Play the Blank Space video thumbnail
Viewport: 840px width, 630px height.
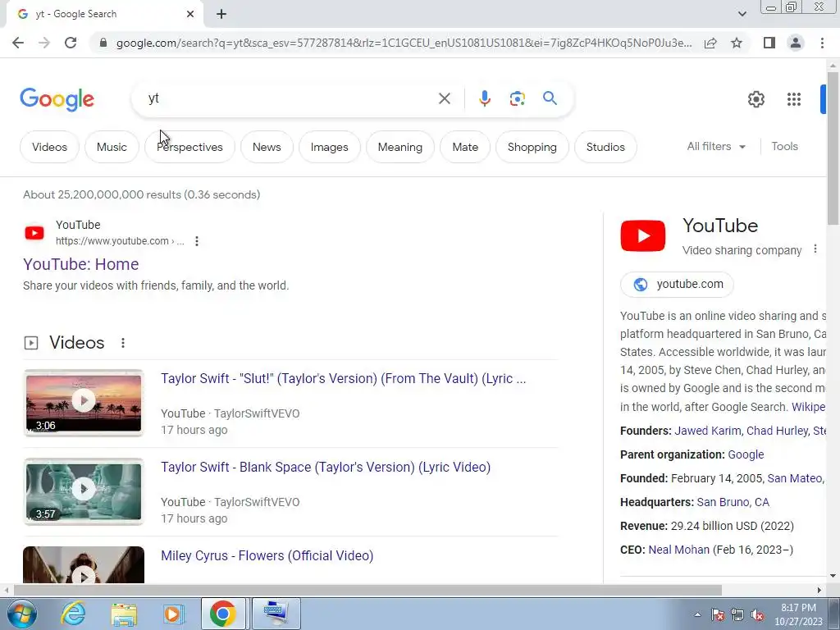coord(84,491)
